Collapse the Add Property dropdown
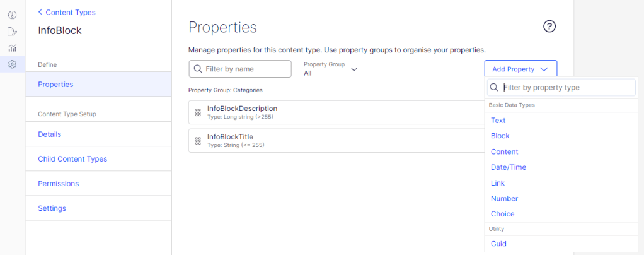This screenshot has width=644, height=255. 520,69
